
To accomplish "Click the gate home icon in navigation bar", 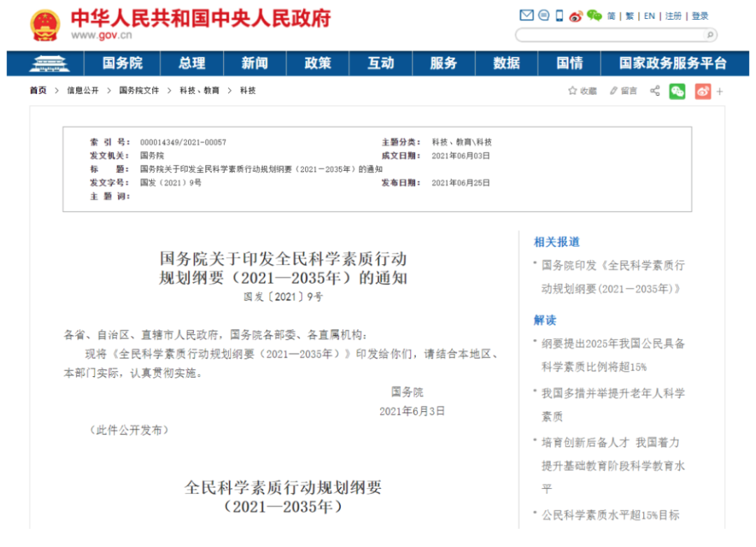I will (45, 63).
